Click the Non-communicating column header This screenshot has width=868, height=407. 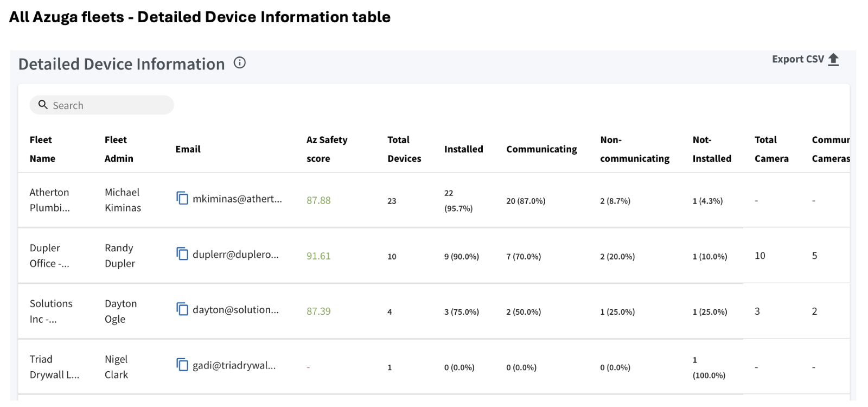coord(635,149)
